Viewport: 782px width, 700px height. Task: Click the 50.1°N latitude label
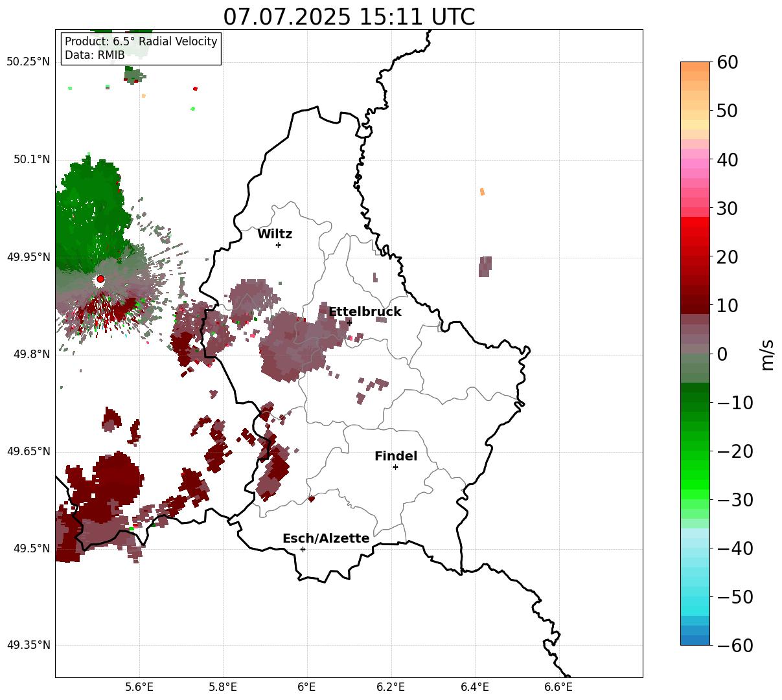[32, 159]
